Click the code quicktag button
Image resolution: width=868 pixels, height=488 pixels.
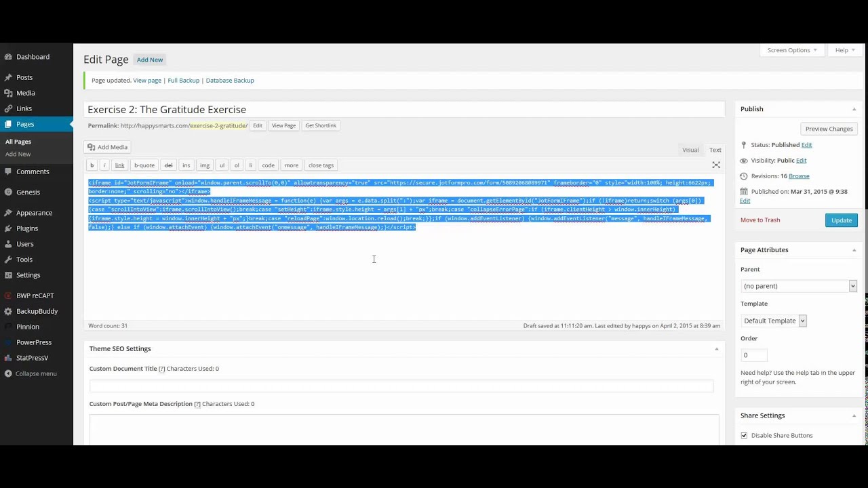point(269,165)
